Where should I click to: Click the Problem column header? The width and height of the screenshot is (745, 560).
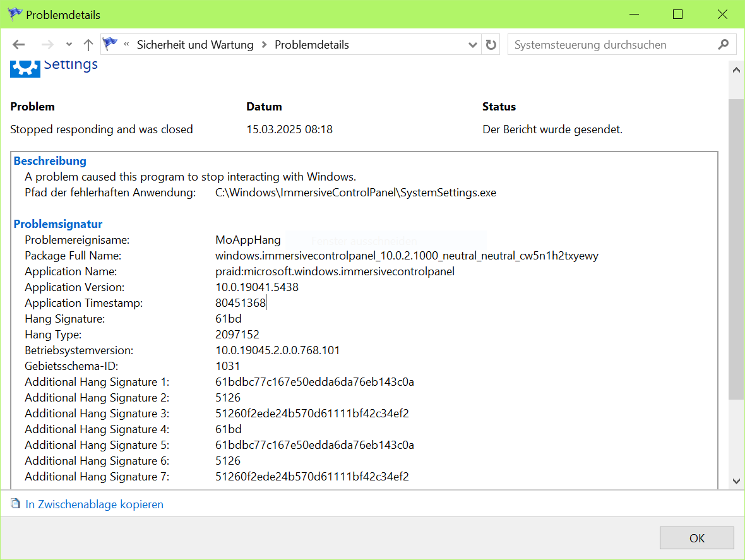coord(32,107)
